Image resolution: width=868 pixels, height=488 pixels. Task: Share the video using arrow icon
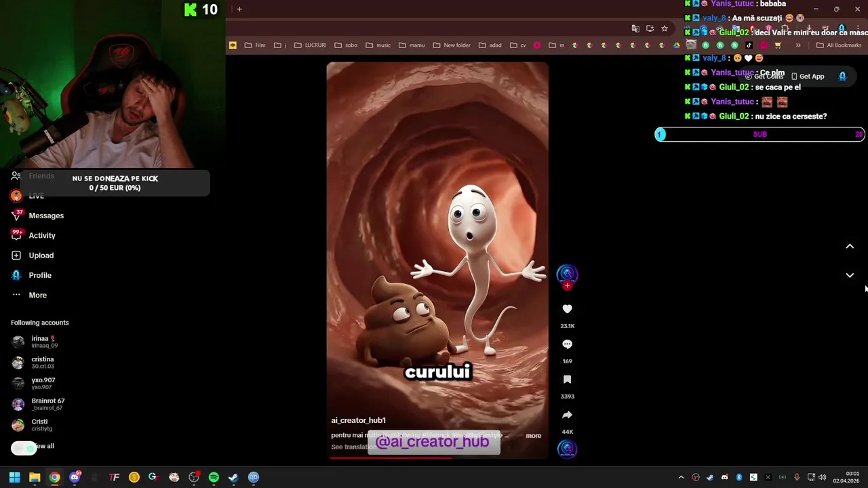click(x=567, y=415)
